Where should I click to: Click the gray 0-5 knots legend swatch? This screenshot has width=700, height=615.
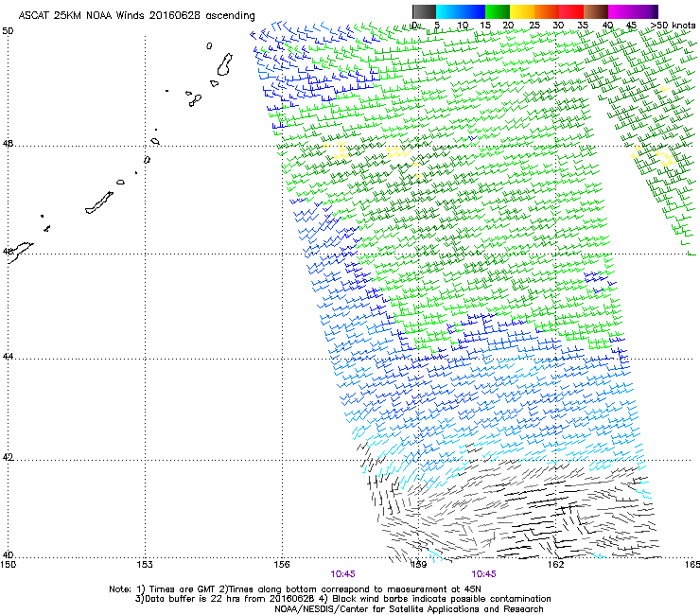[x=424, y=11]
